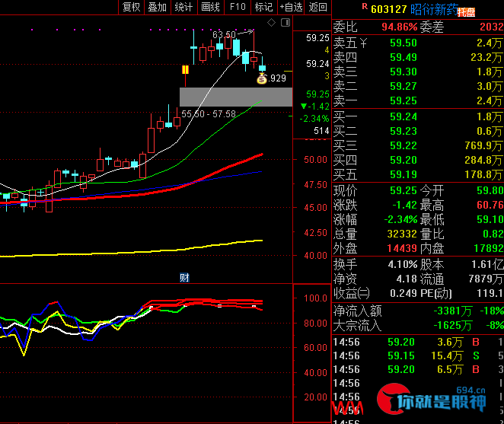Select 14:56 trade of 6.5万 B
The height and width of the screenshot is (424, 504).
coord(417,370)
